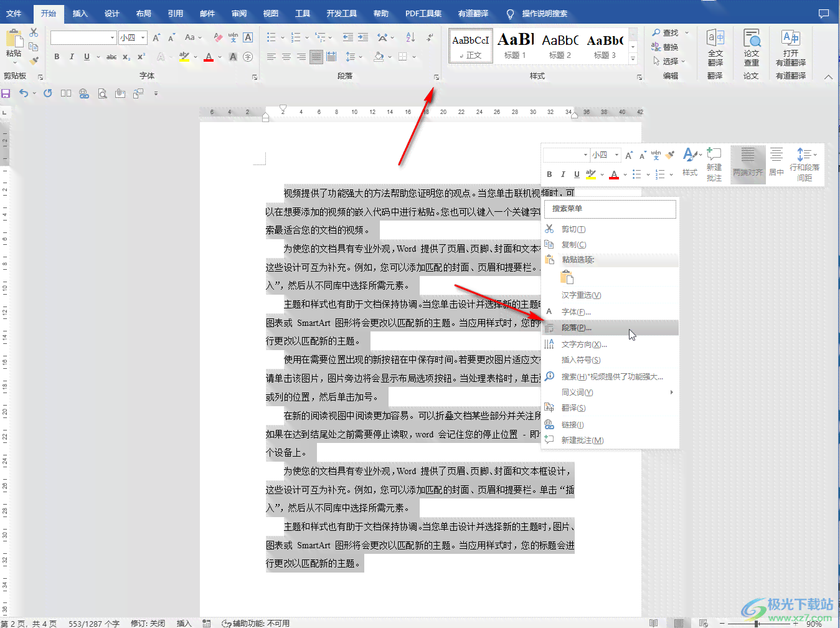Image resolution: width=840 pixels, height=628 pixels.
Task: Open 行和段落间距 dropdown in mini toolbar
Action: coord(805,164)
